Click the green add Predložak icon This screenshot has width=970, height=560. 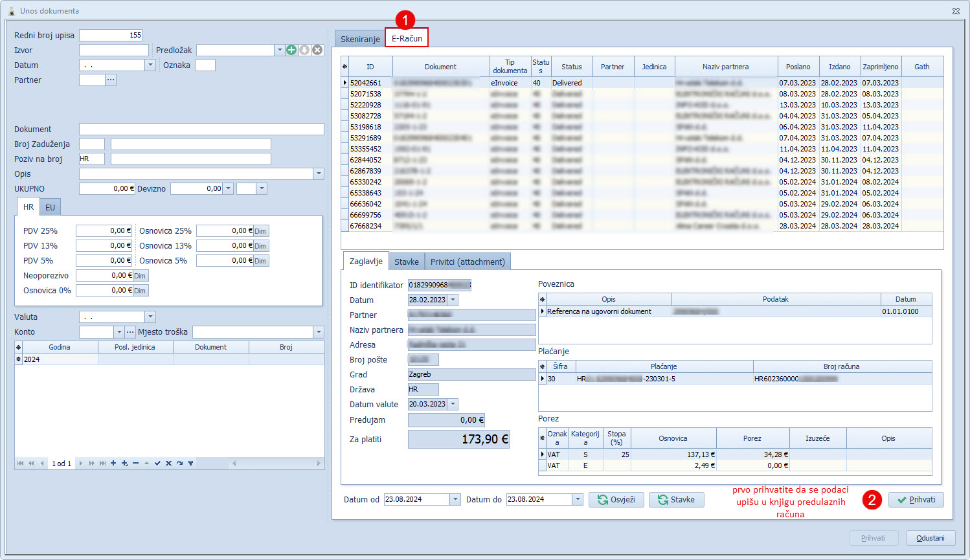[291, 50]
